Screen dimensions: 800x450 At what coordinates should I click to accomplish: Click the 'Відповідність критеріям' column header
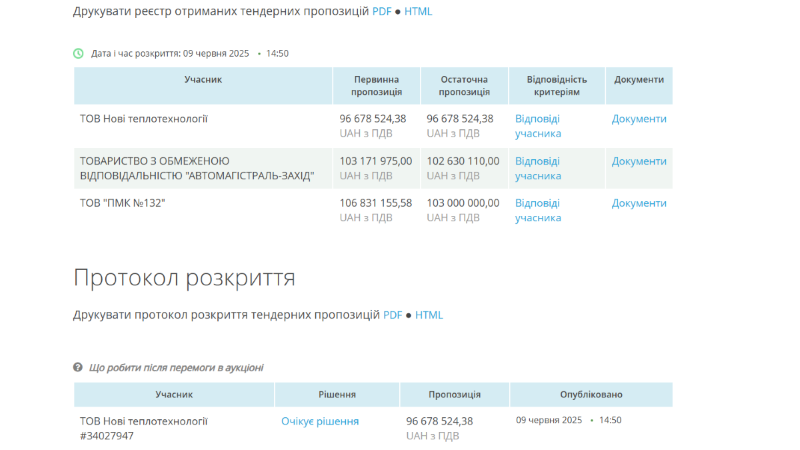tap(557, 85)
